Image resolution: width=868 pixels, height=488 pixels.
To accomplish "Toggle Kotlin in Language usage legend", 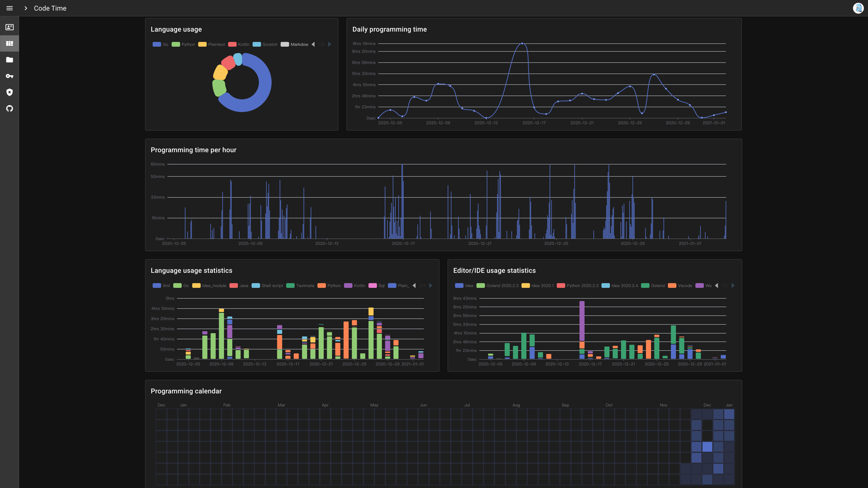I will click(x=239, y=44).
